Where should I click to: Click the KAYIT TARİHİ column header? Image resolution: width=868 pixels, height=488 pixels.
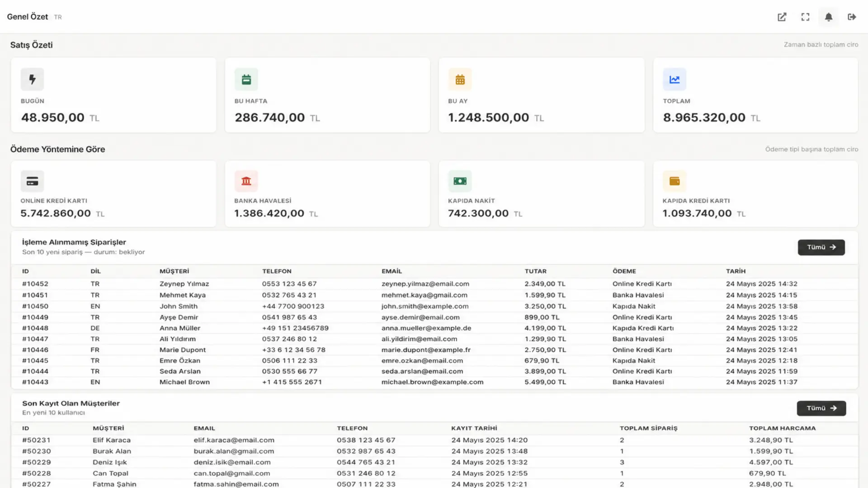(474, 428)
